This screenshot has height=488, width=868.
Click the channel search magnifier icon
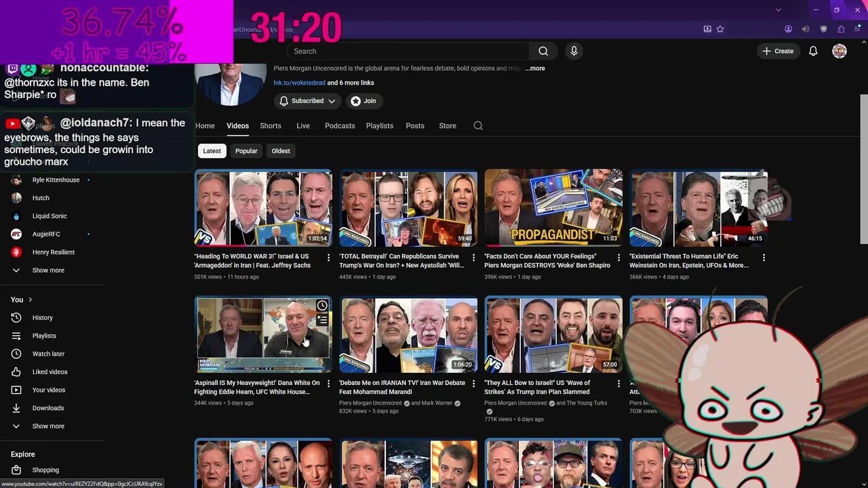[x=478, y=125]
